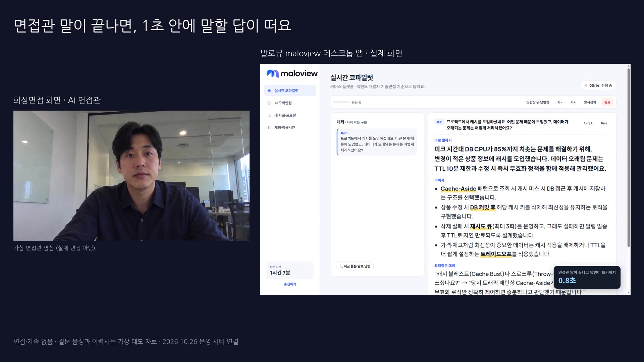This screenshot has height=362, width=644.
Task: Click the app window vertical scrollbar
Action: pyautogui.click(x=629, y=158)
